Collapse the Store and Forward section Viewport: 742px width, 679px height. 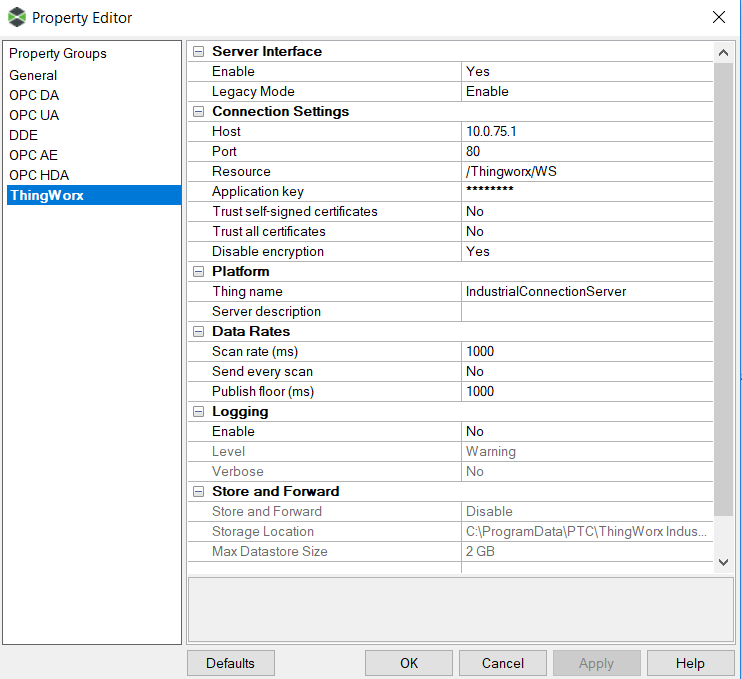coord(199,492)
